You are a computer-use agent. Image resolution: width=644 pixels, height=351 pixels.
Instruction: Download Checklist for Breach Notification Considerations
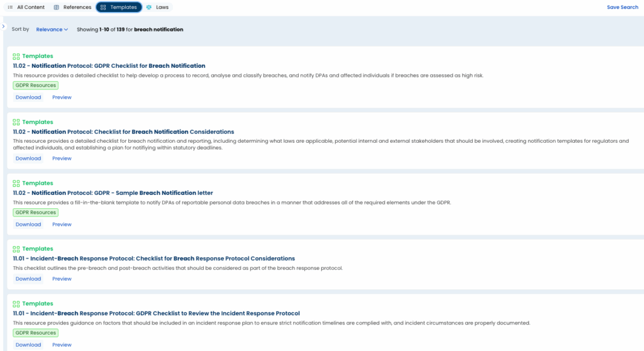[x=28, y=159]
